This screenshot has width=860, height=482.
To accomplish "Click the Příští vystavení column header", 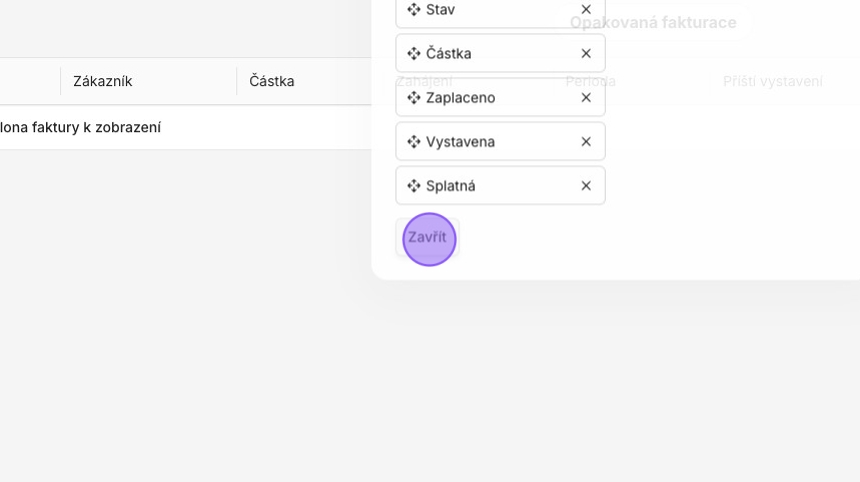I will 772,81.
